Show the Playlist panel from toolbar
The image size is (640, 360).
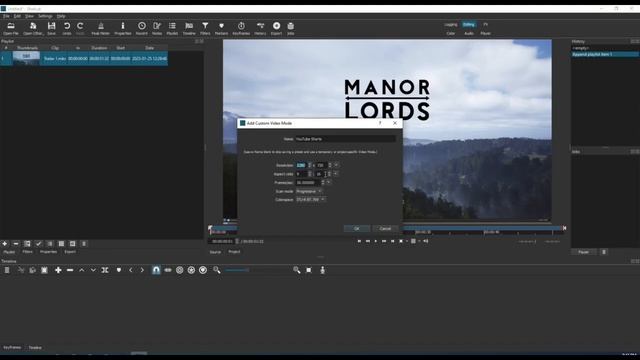click(172, 29)
